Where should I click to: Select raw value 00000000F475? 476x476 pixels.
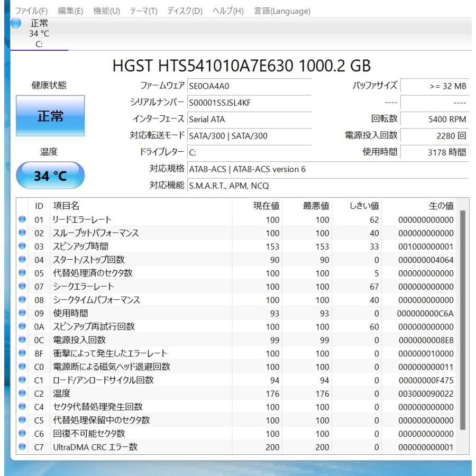point(426,380)
